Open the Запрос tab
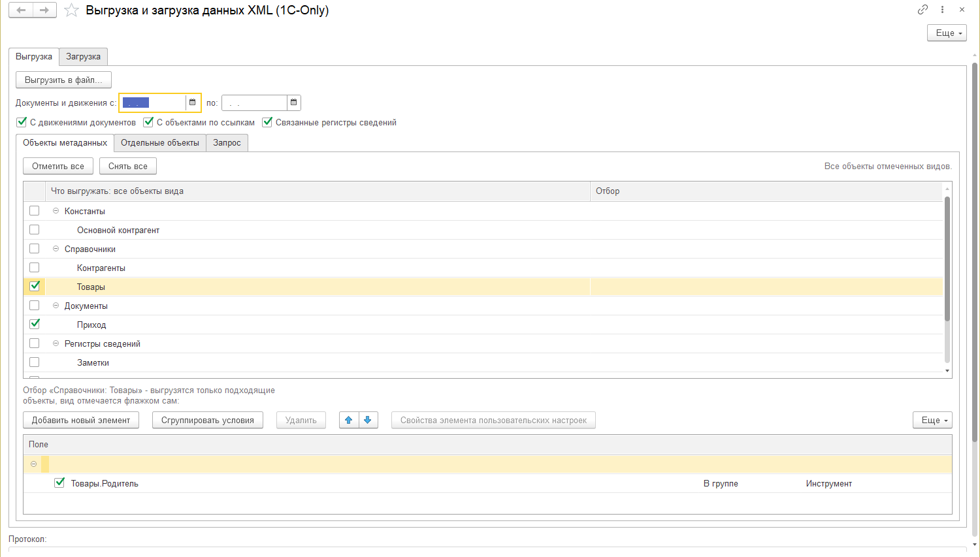The height and width of the screenshot is (557, 980). point(227,143)
